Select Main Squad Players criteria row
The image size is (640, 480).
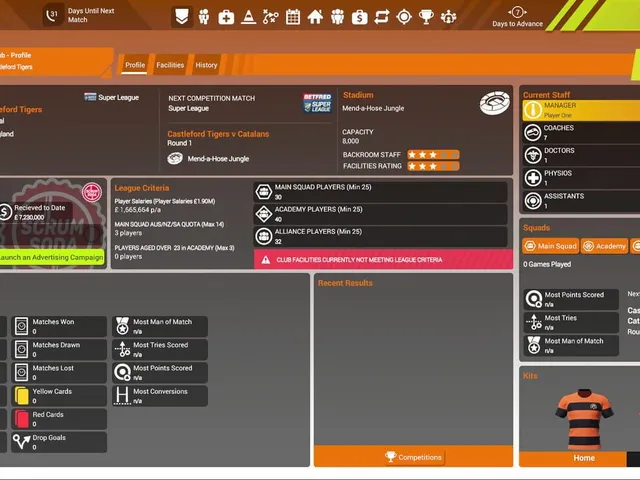click(x=380, y=192)
